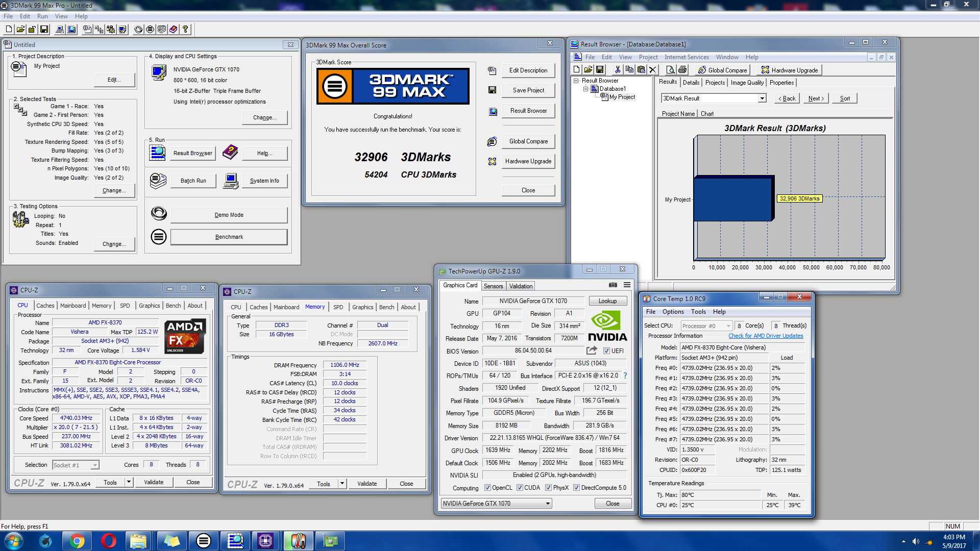The image size is (980, 551).
Task: Open SPD tab in right CPU-Z window
Action: 338,307
